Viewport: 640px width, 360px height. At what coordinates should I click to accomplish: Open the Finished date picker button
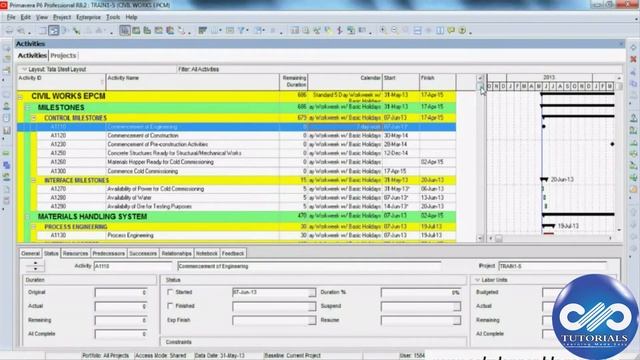pos(312,306)
